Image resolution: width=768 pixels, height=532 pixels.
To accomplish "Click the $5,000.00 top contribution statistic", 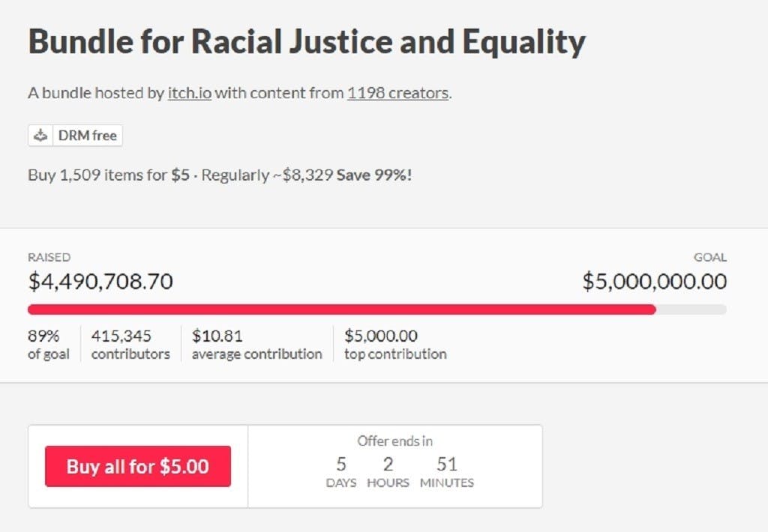I will click(395, 345).
